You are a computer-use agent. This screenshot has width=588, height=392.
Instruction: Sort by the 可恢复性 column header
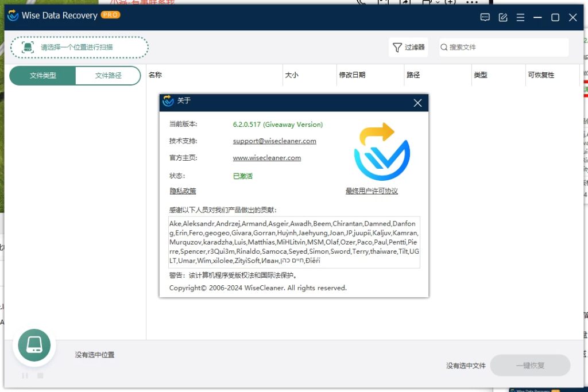(541, 75)
